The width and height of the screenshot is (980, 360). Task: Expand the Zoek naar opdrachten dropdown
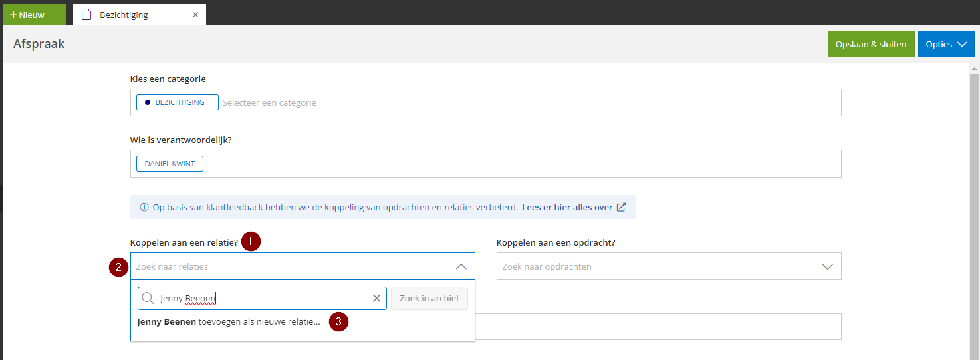669,266
